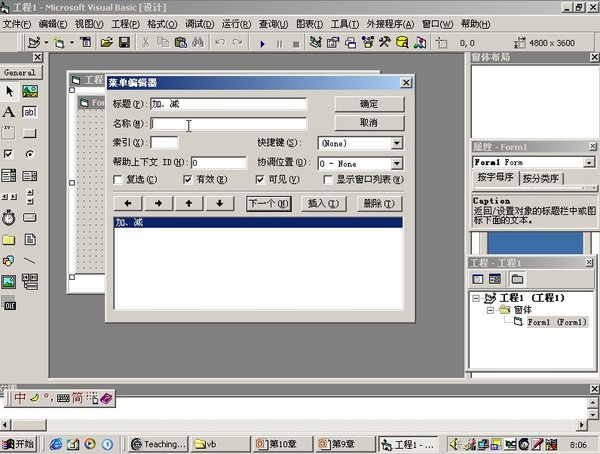Click the left arrow outdent button
This screenshot has width=600, height=454.
127,203
